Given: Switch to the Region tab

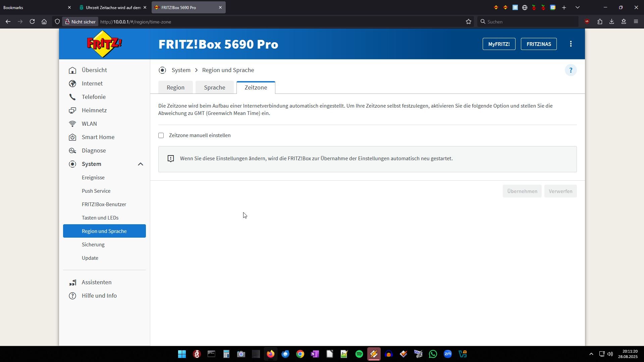Looking at the screenshot, I should 175,87.
